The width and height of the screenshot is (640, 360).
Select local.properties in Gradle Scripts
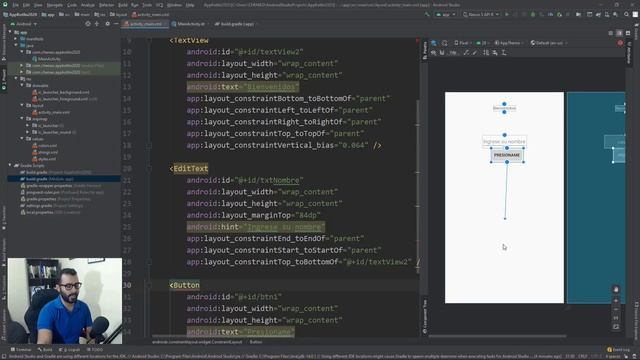(x=51, y=212)
